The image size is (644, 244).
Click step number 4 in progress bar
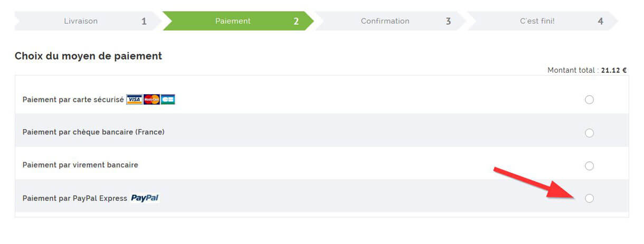pyautogui.click(x=600, y=22)
